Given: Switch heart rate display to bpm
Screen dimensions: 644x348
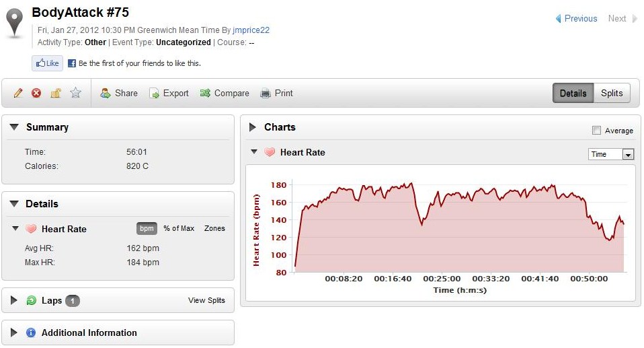Looking at the screenshot, I should click(x=147, y=228).
